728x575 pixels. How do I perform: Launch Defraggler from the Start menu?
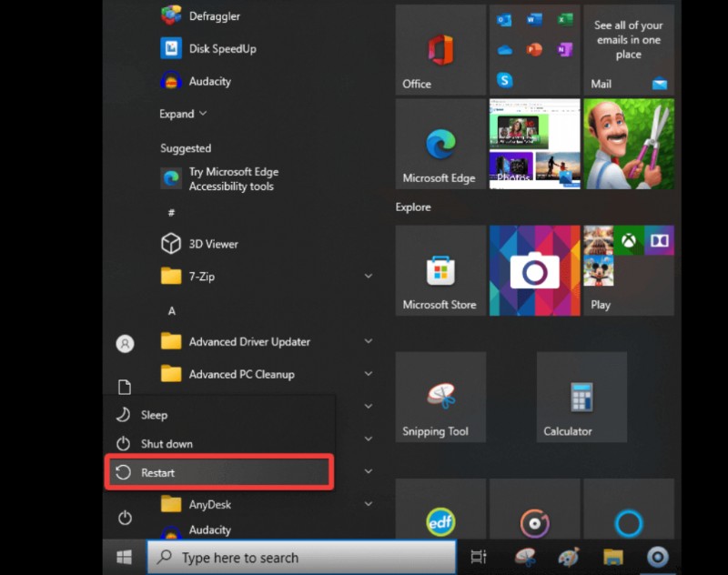[x=210, y=15]
